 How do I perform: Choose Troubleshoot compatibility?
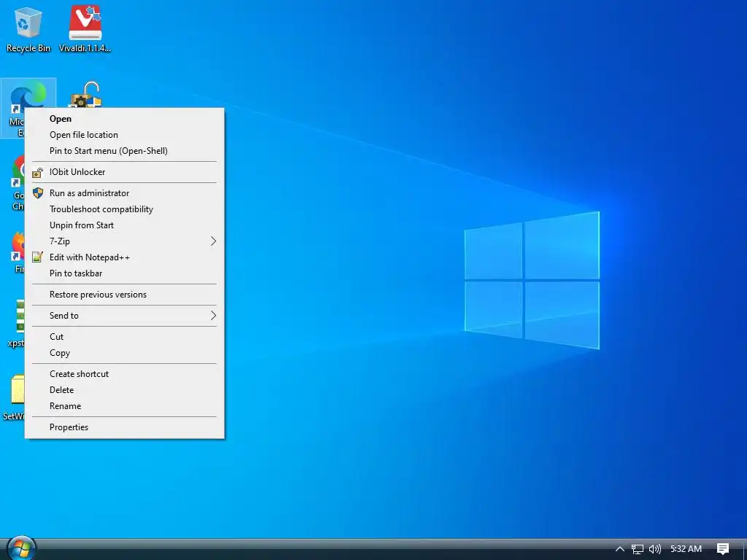pyautogui.click(x=124, y=209)
